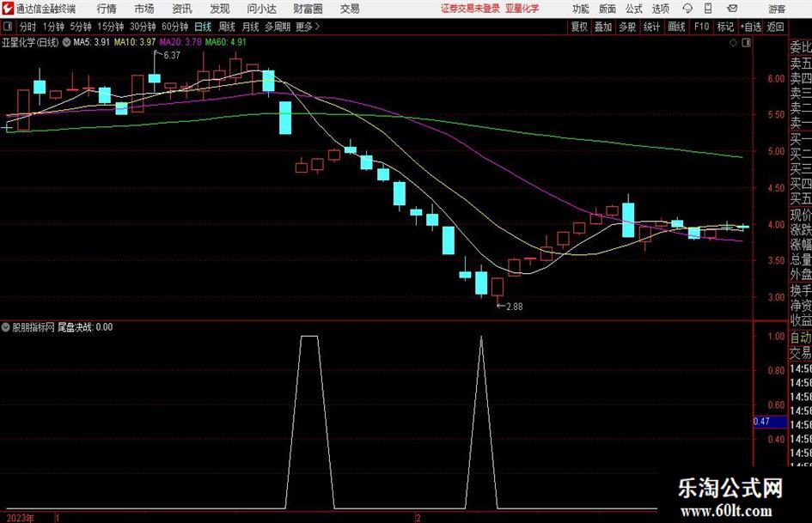The width and height of the screenshot is (812, 523).
Task: Toggle the side panel icon at chart top right
Action: coord(746,43)
